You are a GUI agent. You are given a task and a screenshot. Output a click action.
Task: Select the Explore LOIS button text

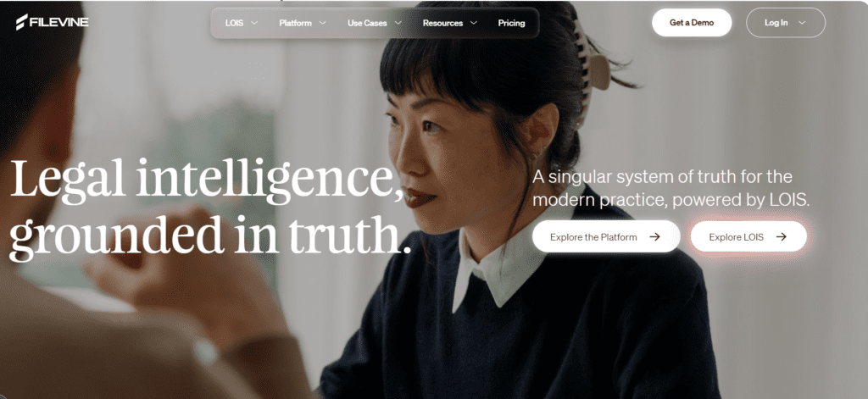point(737,237)
